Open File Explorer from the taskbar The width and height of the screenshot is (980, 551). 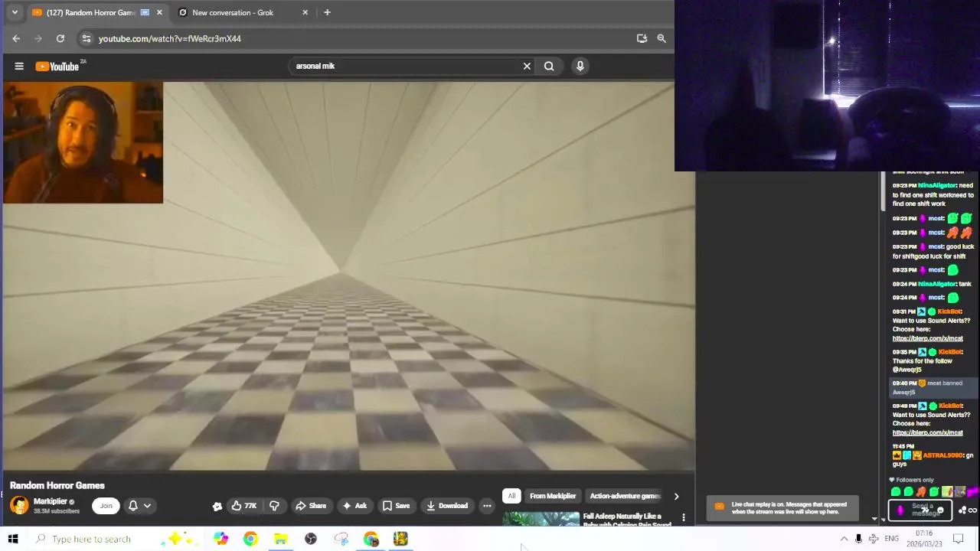280,539
